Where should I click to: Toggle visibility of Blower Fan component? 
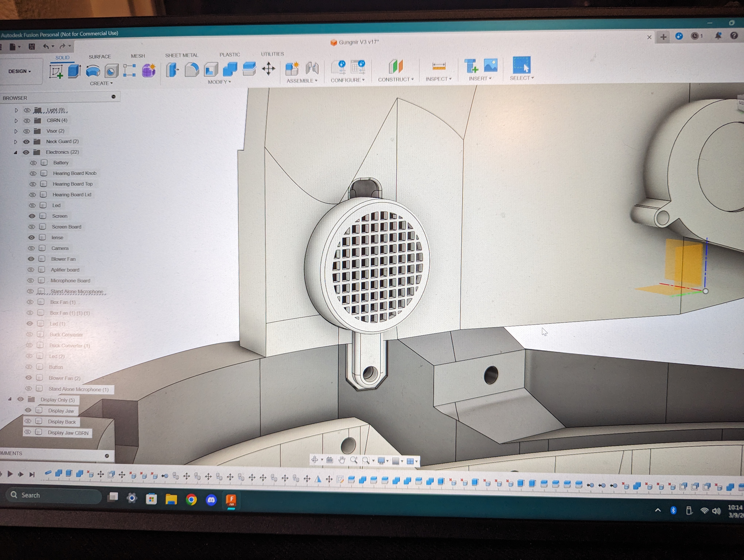31,259
